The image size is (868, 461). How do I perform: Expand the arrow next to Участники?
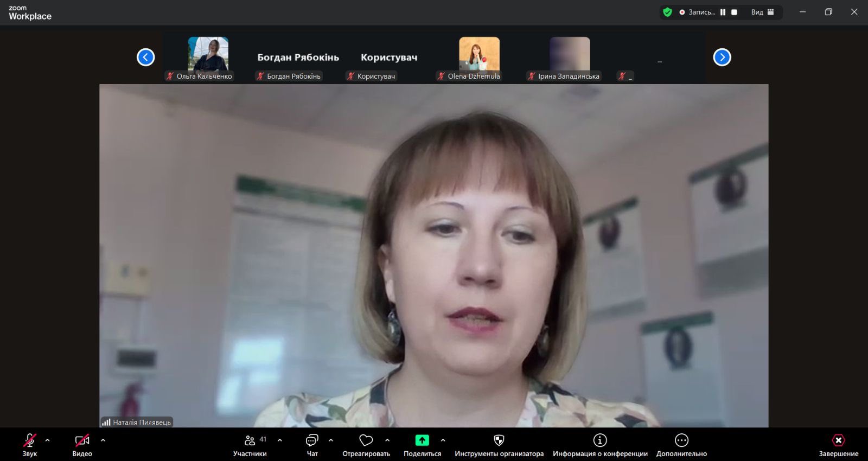[x=280, y=440]
